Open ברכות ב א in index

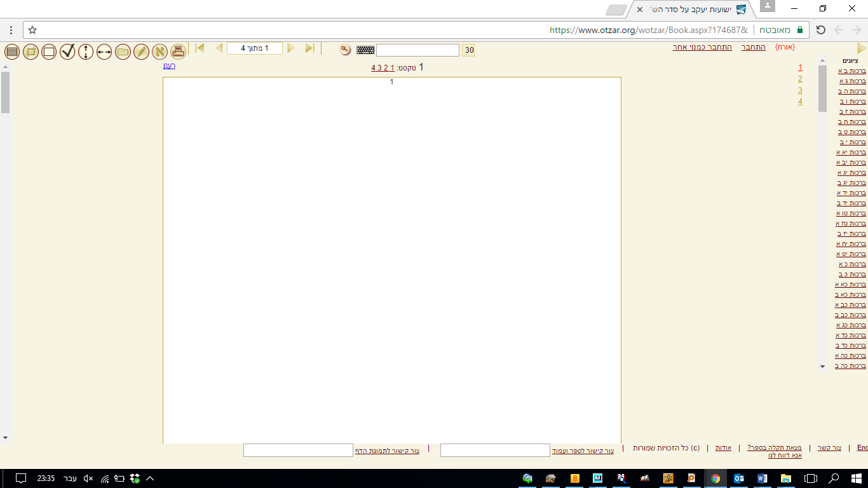point(852,71)
